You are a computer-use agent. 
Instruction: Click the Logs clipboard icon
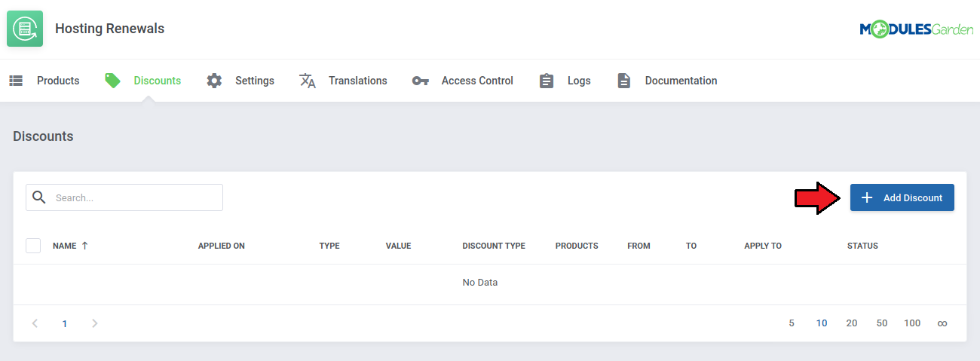pyautogui.click(x=547, y=81)
